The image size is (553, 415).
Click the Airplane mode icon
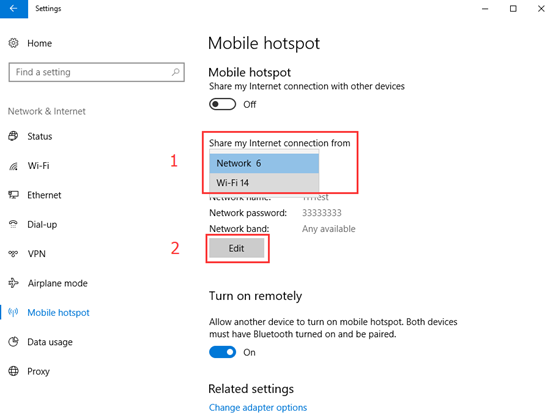coord(13,283)
